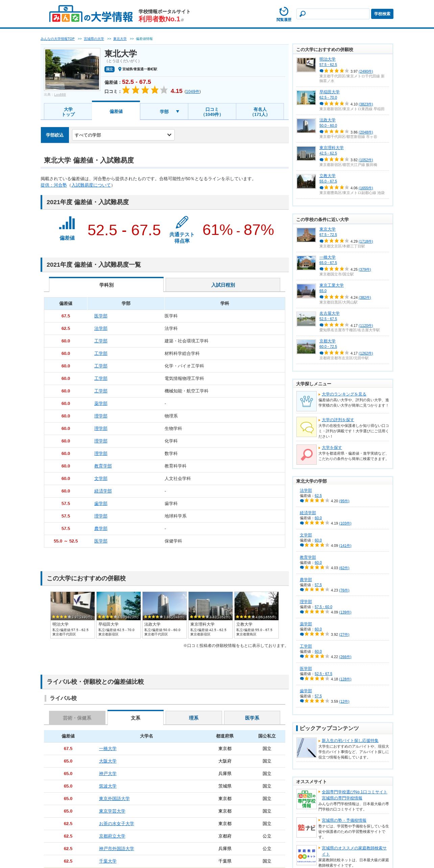434x868 pixels.
Task: Click 建築・社会環境工学科 department text
Action: 187,341
